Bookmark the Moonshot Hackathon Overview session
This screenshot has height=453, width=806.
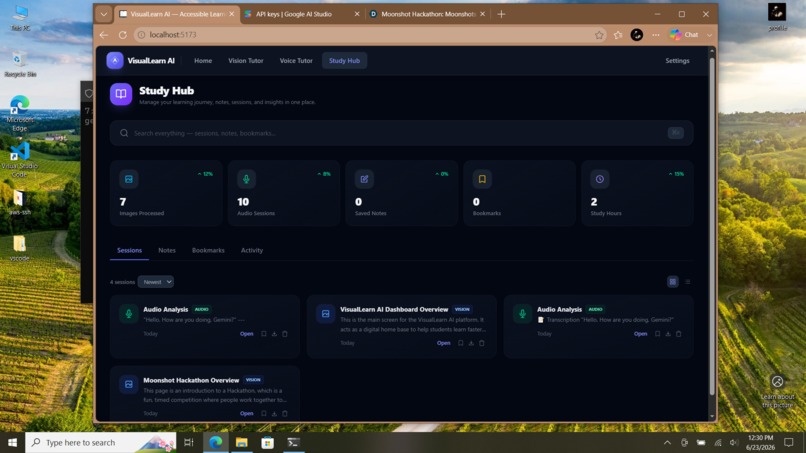pyautogui.click(x=264, y=413)
